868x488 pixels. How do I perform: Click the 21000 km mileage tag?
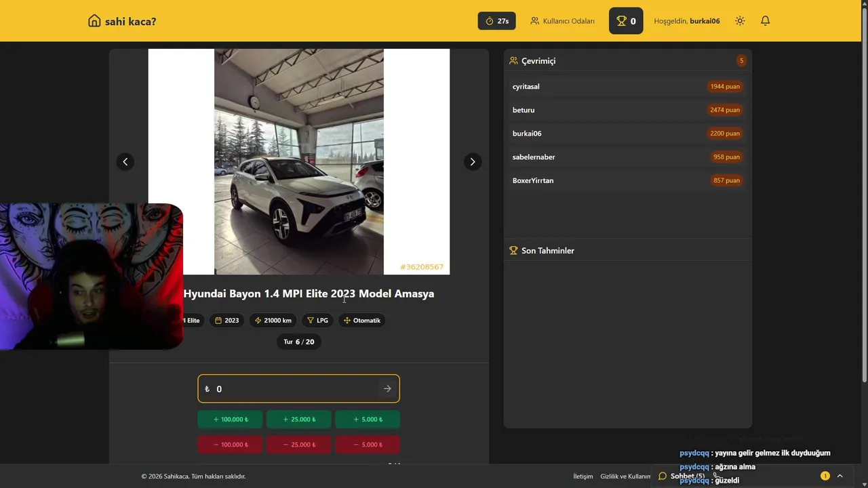[x=273, y=321]
